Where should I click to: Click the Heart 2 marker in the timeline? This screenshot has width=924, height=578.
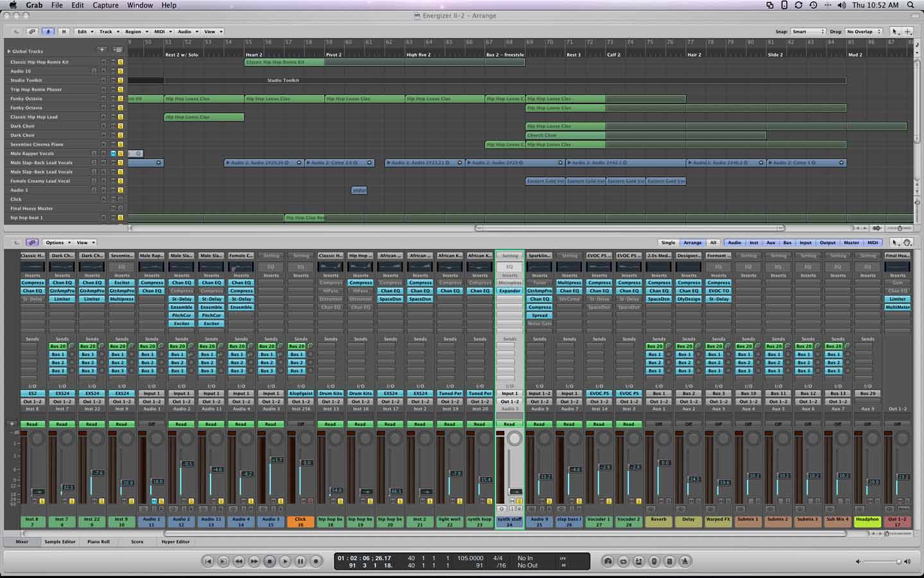coord(253,55)
